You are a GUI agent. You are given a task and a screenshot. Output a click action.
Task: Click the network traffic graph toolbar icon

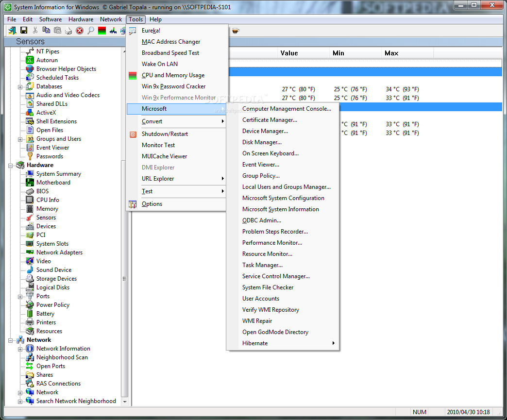(113, 31)
